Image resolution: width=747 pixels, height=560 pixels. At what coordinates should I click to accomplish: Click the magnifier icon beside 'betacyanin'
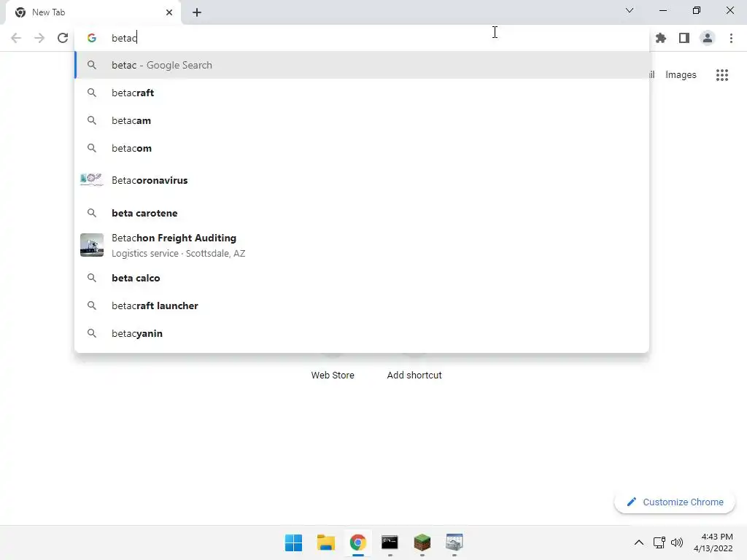click(92, 333)
